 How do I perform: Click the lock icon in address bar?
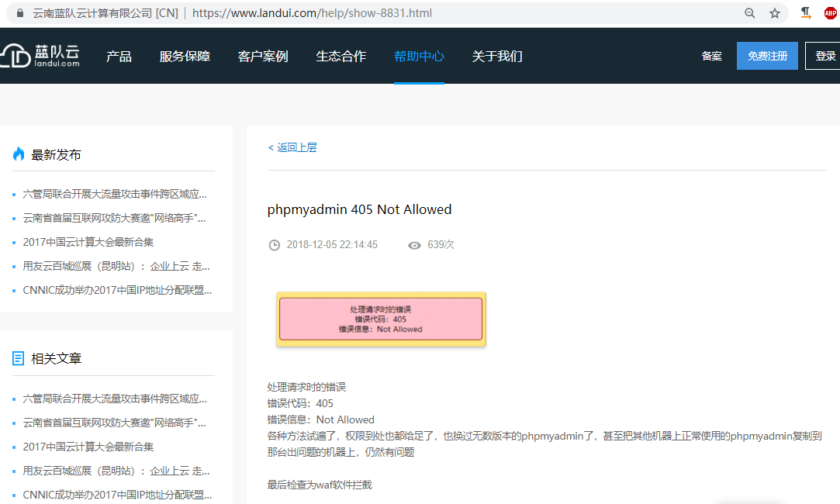click(20, 13)
